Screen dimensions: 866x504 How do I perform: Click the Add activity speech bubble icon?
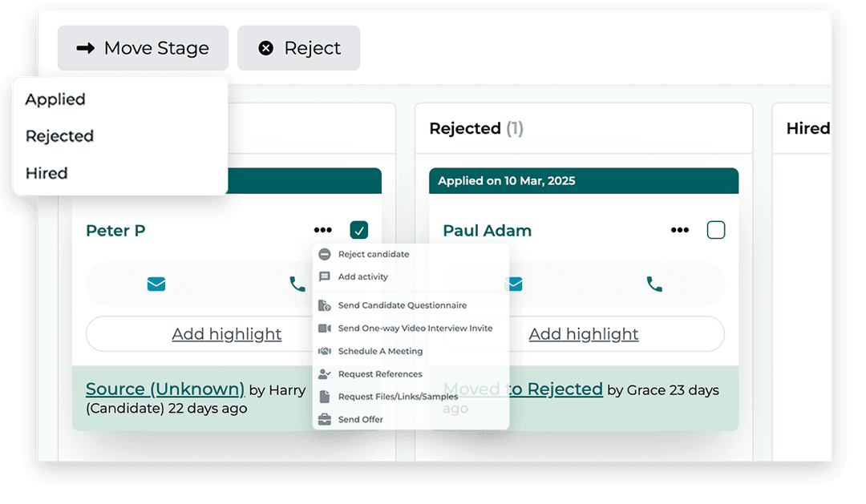click(x=325, y=276)
